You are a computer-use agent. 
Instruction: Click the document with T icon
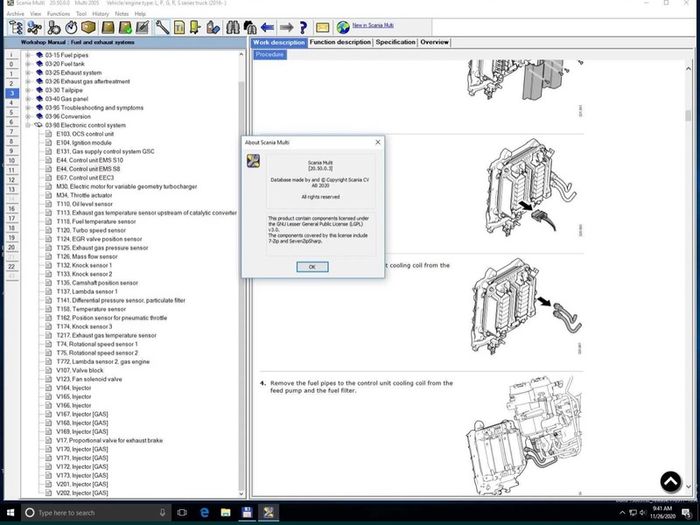pos(179,28)
